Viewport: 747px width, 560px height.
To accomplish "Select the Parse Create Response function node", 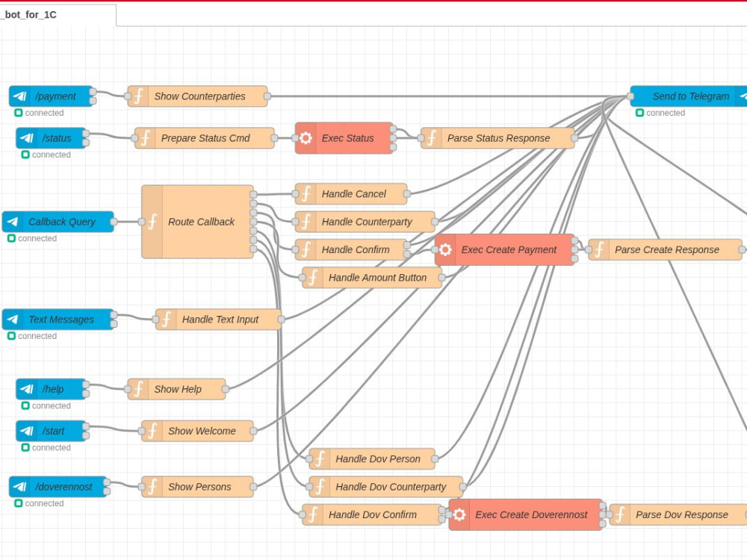I will [x=666, y=249].
